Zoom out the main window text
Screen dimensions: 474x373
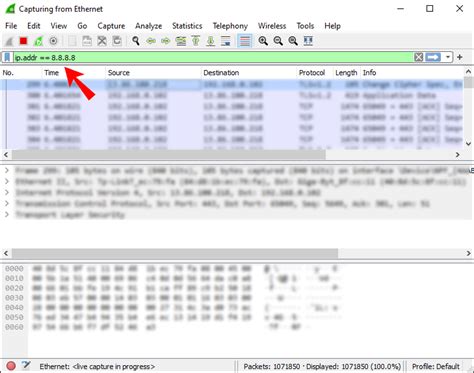click(278, 41)
